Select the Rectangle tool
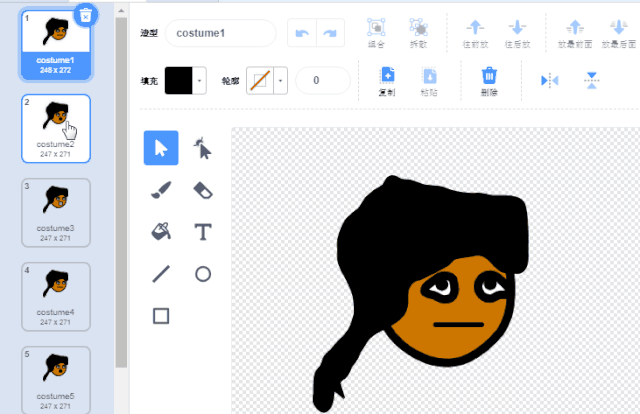 (x=161, y=316)
